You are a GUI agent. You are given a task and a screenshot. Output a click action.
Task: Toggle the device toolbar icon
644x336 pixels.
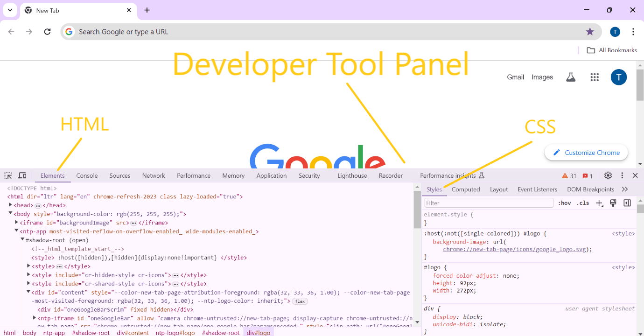click(x=22, y=175)
